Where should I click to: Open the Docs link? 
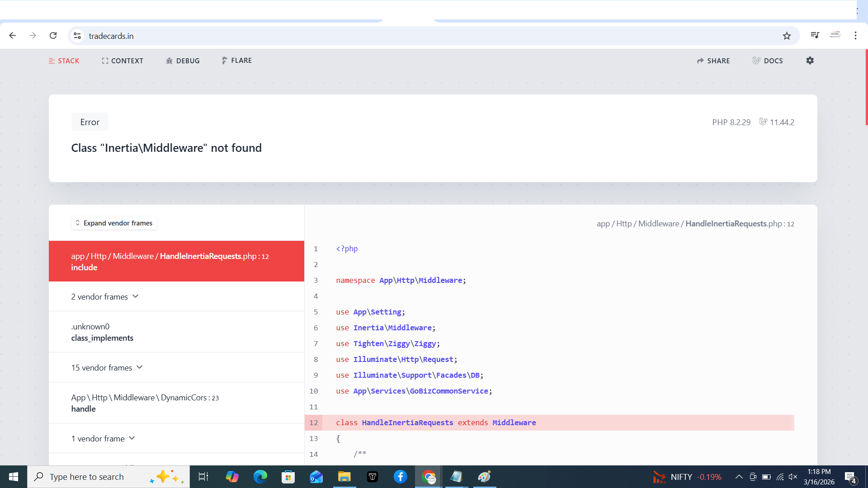[768, 61]
